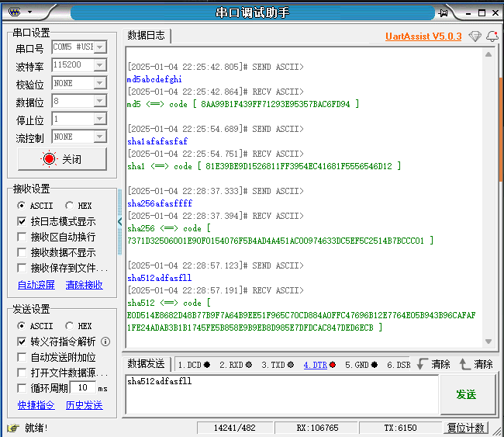Click the diamond icon beside UartAssist version

475,36
